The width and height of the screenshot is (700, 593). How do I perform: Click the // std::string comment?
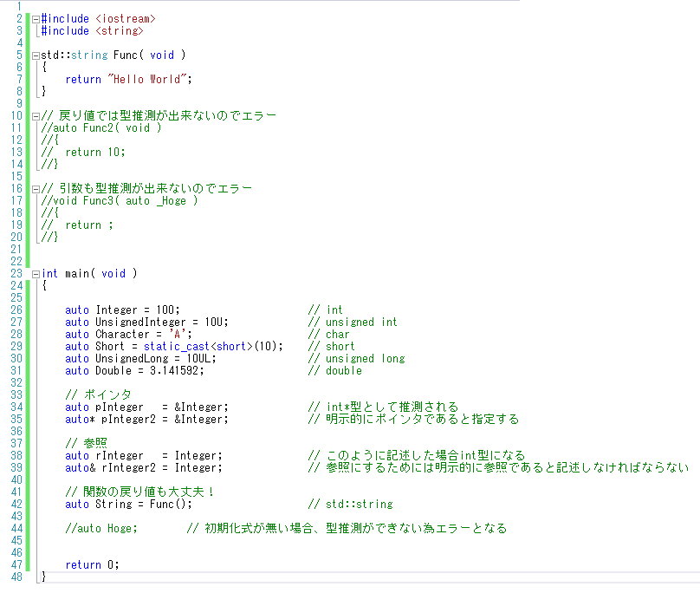pyautogui.click(x=351, y=504)
